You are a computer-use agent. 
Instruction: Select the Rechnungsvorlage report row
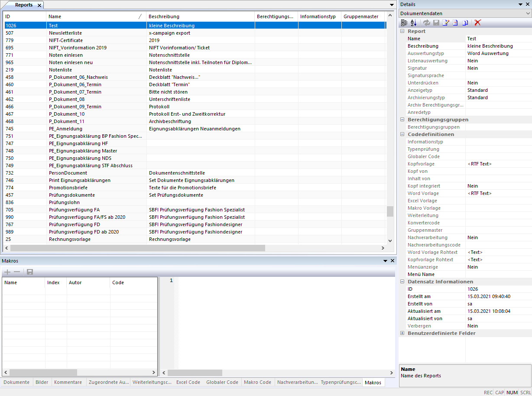(x=70, y=239)
